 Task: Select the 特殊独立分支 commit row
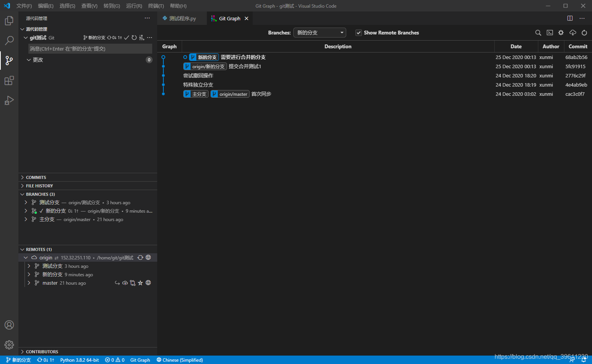pyautogui.click(x=375, y=85)
